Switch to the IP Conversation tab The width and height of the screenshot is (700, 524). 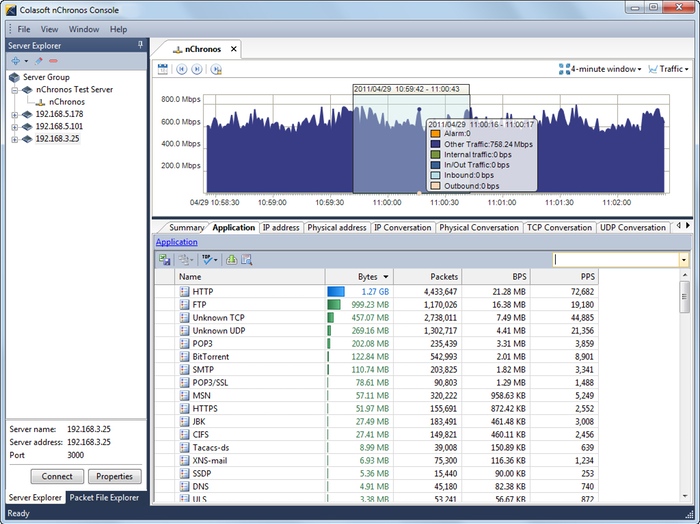click(x=403, y=228)
